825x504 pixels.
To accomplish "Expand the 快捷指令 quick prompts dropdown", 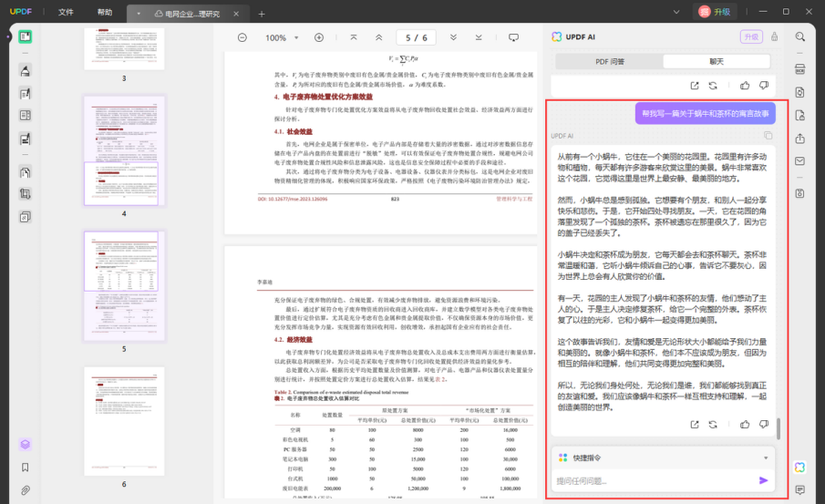I will pos(766,458).
